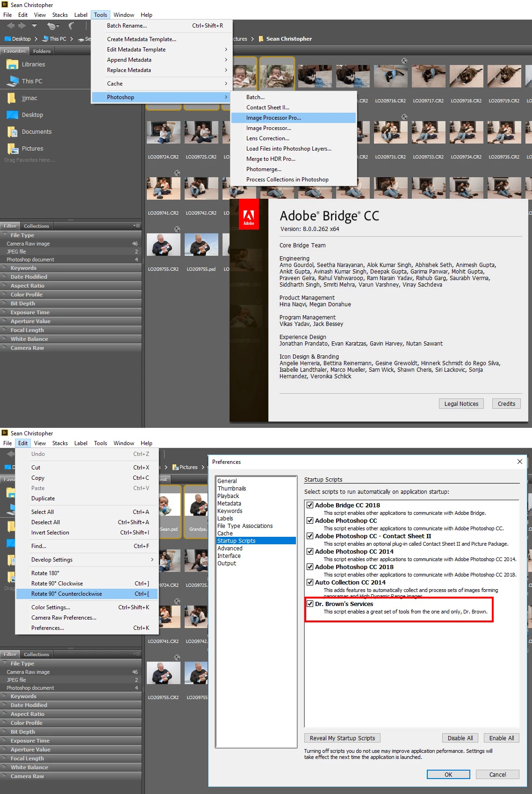The width and height of the screenshot is (532, 794).
Task: Open the Reveal recent file clock icon
Action: pyautogui.click(x=52, y=26)
